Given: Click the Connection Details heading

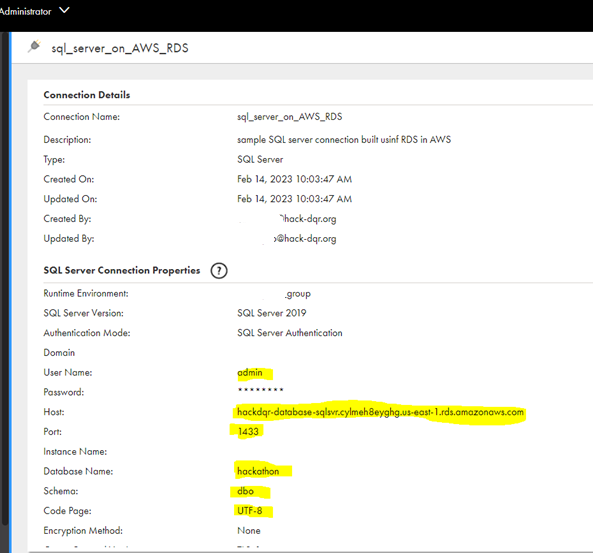Looking at the screenshot, I should click(x=87, y=95).
